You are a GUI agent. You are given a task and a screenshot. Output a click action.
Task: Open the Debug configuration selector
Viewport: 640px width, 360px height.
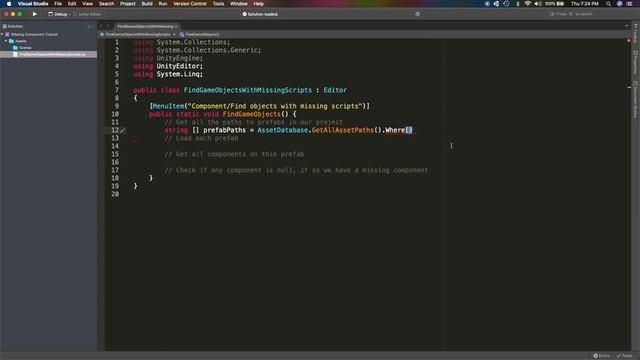point(58,14)
